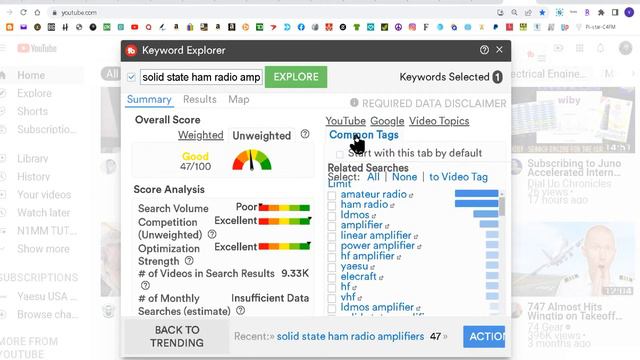This screenshot has height=360, width=640.
Task: Click the info icon beside Required Data Disclaimer
Action: click(x=354, y=103)
